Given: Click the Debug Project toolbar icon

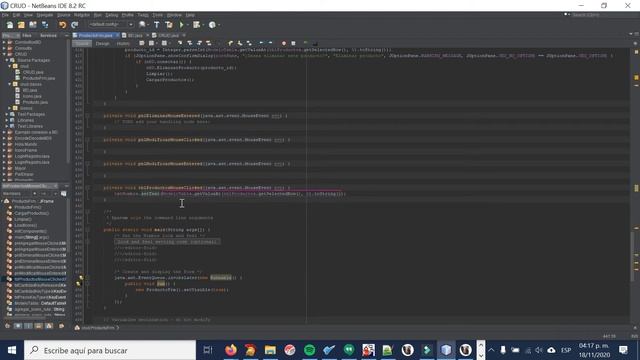Looking at the screenshot, I should point(197,25).
